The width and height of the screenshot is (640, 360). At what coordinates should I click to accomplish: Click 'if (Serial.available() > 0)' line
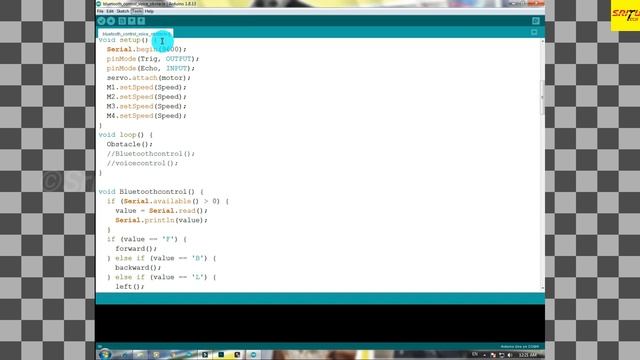(x=168, y=201)
